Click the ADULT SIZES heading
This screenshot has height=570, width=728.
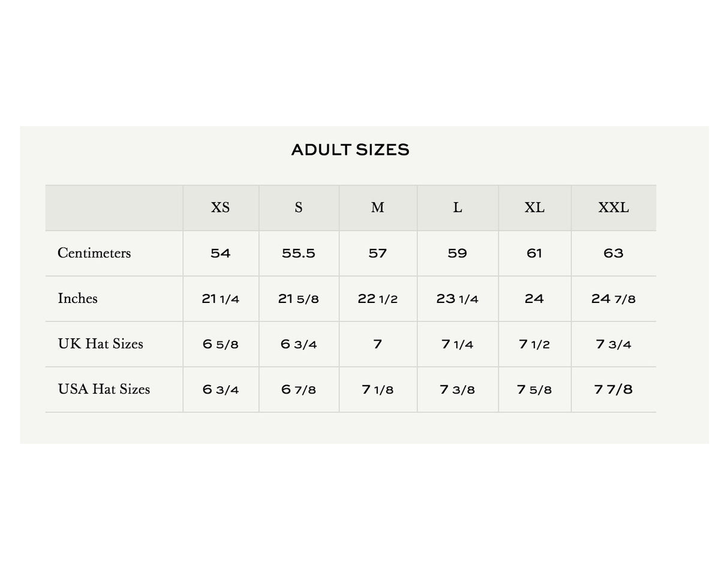tap(350, 150)
